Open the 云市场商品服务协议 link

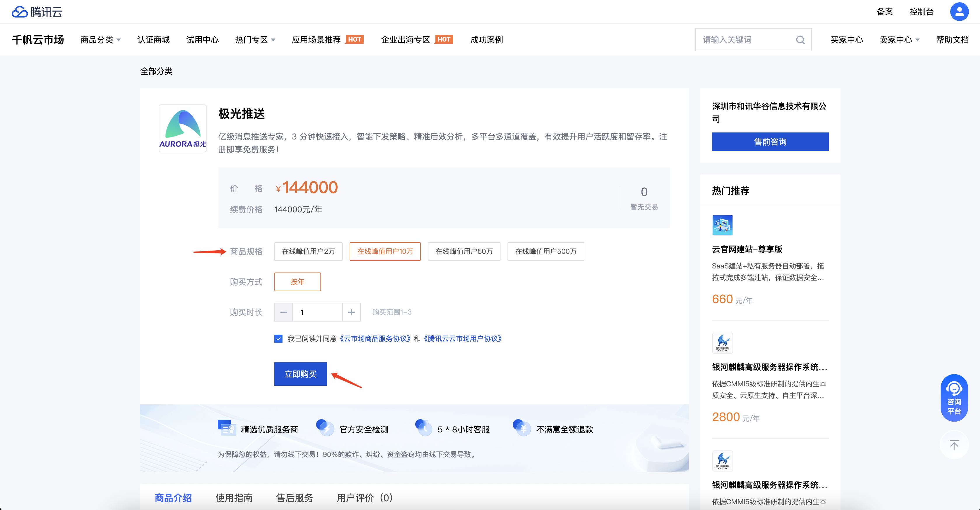pos(375,339)
